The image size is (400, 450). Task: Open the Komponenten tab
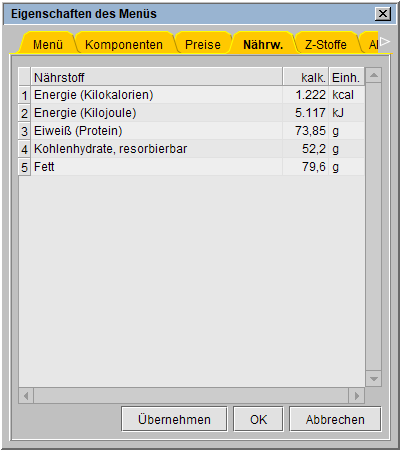pyautogui.click(x=124, y=44)
